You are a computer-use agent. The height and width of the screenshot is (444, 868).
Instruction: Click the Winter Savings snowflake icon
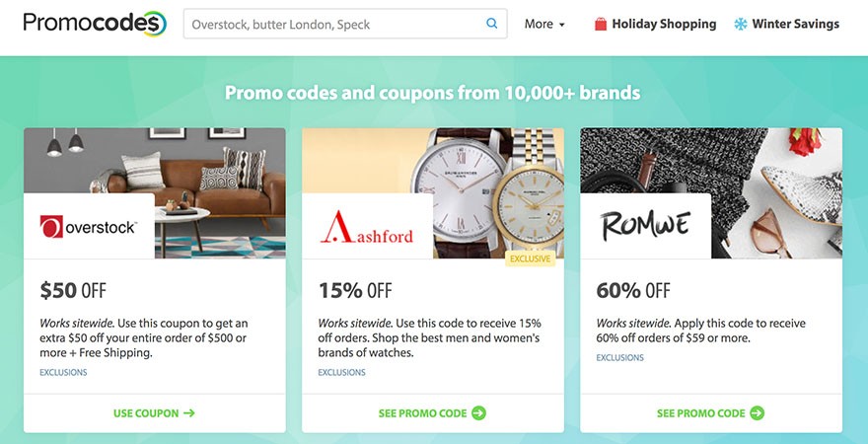coord(741,24)
